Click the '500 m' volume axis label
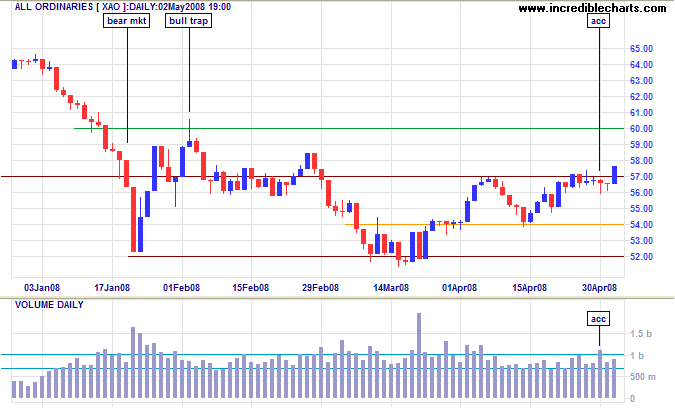Screen dimensions: 675x410 pyautogui.click(x=643, y=377)
